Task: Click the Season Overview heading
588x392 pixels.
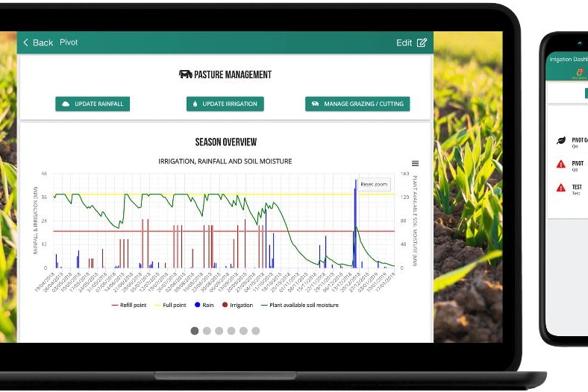Action: tap(226, 142)
